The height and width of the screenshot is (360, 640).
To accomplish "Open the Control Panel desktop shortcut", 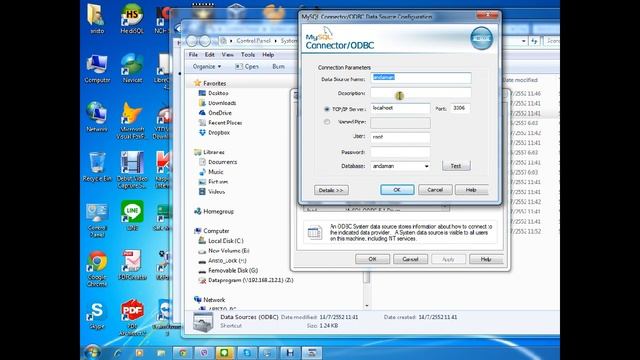I will pos(97,220).
